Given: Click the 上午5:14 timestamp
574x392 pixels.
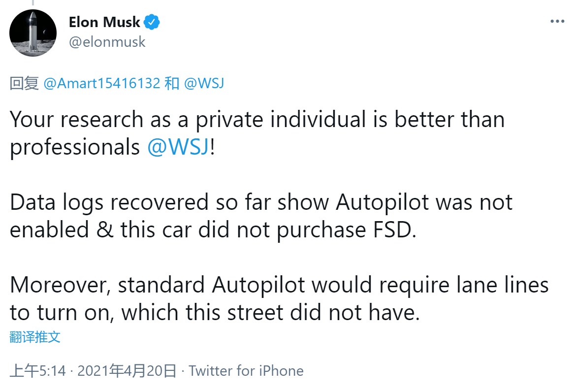Looking at the screenshot, I should tap(38, 371).
